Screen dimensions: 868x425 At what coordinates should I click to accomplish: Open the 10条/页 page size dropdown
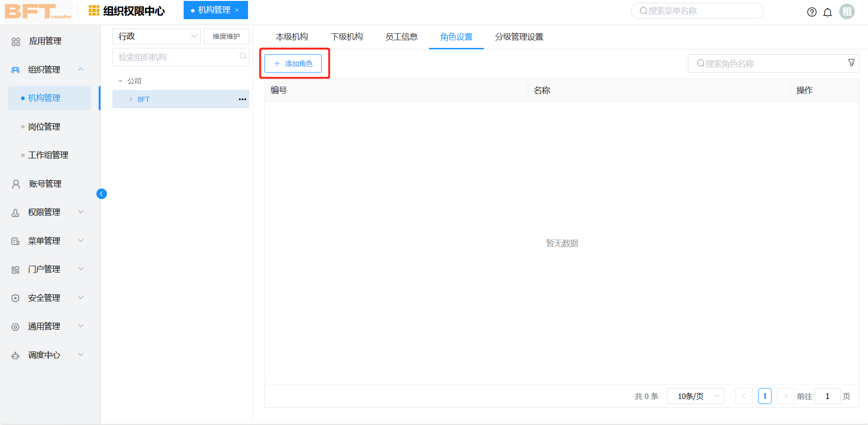click(695, 396)
